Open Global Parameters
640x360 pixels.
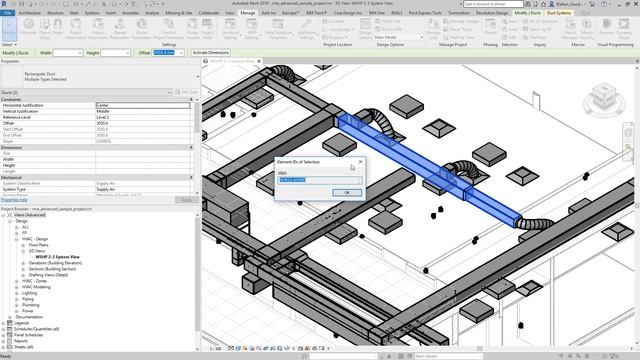[142, 28]
